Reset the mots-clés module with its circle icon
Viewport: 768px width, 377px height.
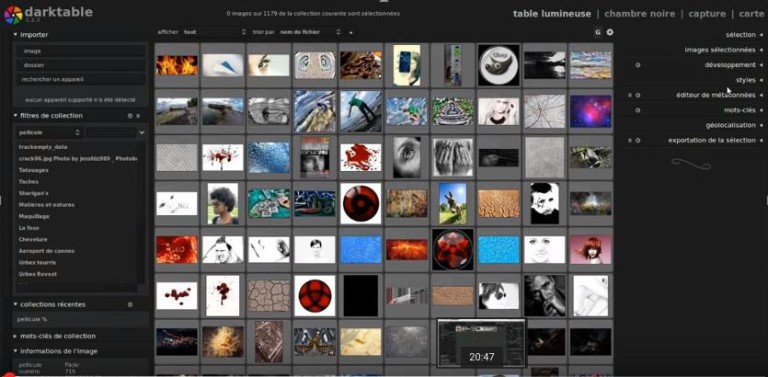click(638, 110)
